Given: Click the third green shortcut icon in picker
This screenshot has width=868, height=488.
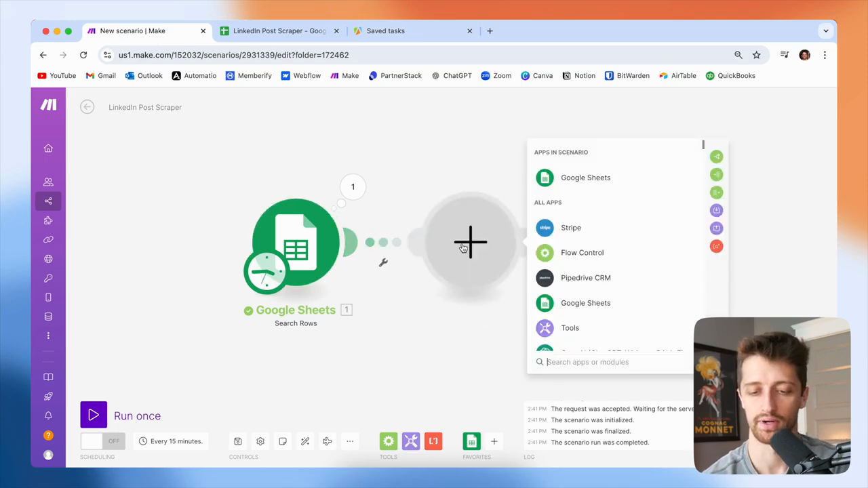Looking at the screenshot, I should pyautogui.click(x=717, y=192).
